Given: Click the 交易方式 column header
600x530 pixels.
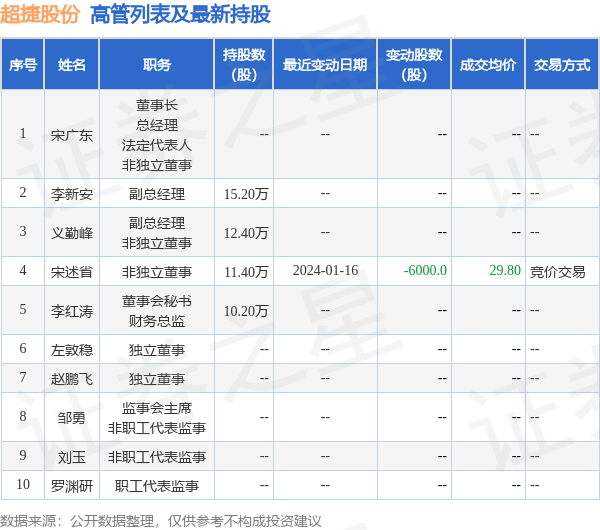Looking at the screenshot, I should pyautogui.click(x=562, y=65).
